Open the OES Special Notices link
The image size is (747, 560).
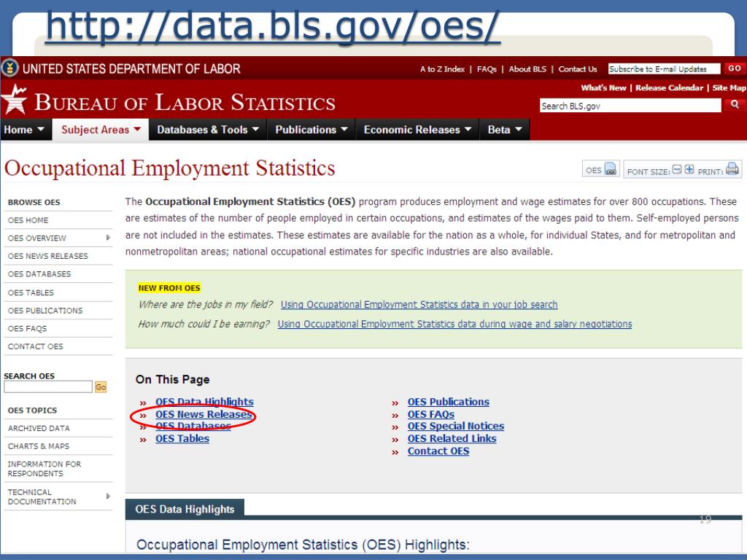455,426
